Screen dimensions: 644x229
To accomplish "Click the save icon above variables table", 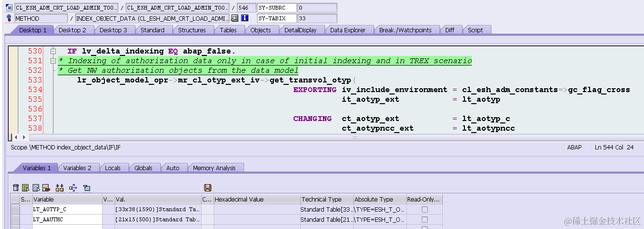I will point(208,188).
